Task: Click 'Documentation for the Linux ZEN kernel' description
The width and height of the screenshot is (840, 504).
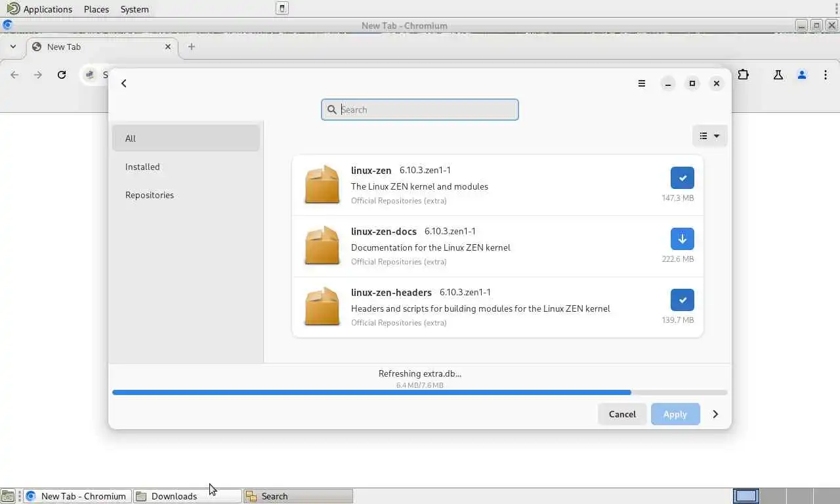Action: tap(430, 247)
